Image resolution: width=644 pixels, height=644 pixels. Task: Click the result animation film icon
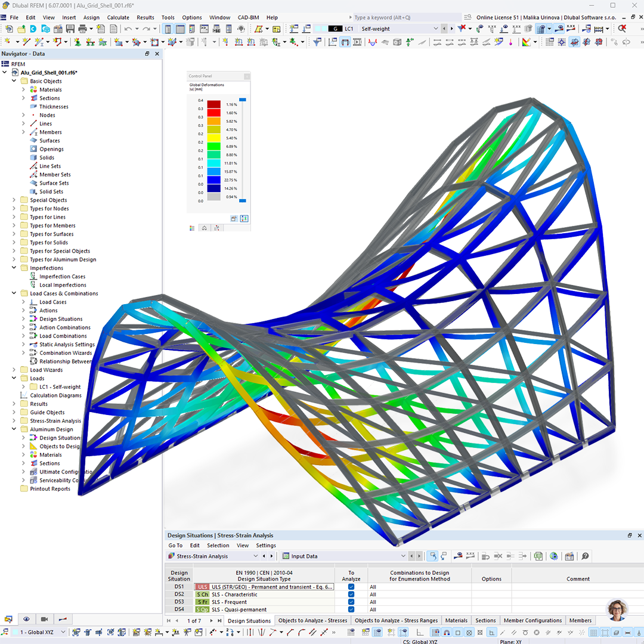point(357,42)
